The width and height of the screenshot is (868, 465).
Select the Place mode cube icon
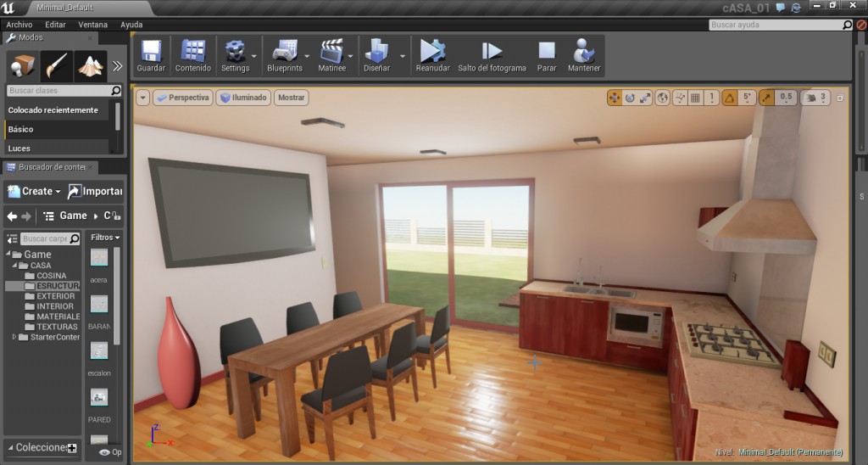23,66
